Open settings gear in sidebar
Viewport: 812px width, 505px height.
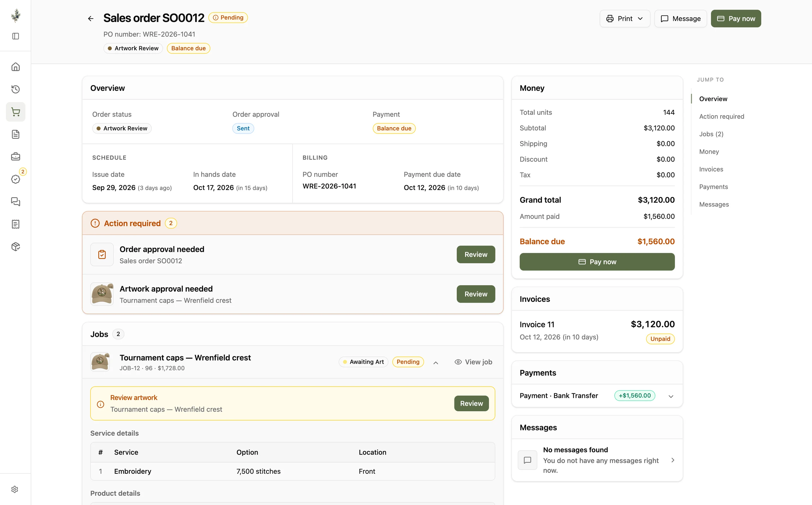click(15, 489)
